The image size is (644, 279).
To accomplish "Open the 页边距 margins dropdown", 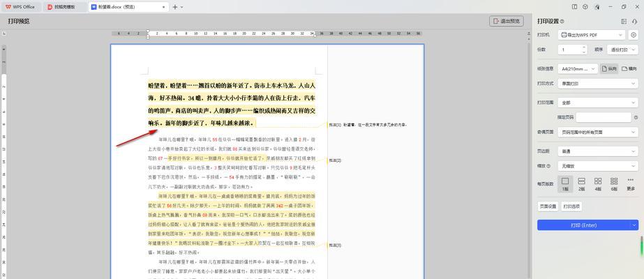I will 598,151.
